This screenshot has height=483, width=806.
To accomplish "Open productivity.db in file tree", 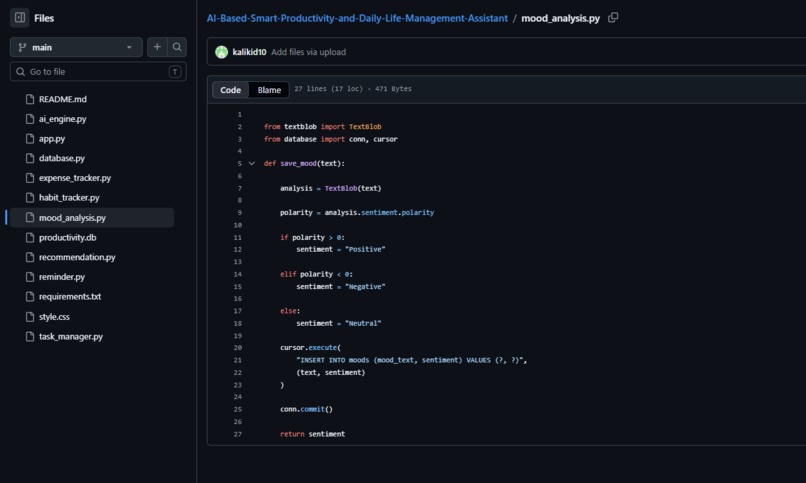I will (67, 237).
